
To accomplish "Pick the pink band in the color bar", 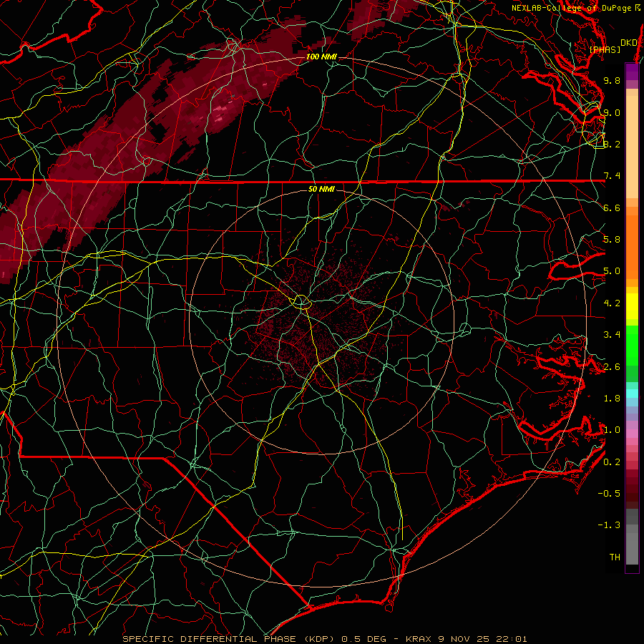I will click(x=632, y=434).
